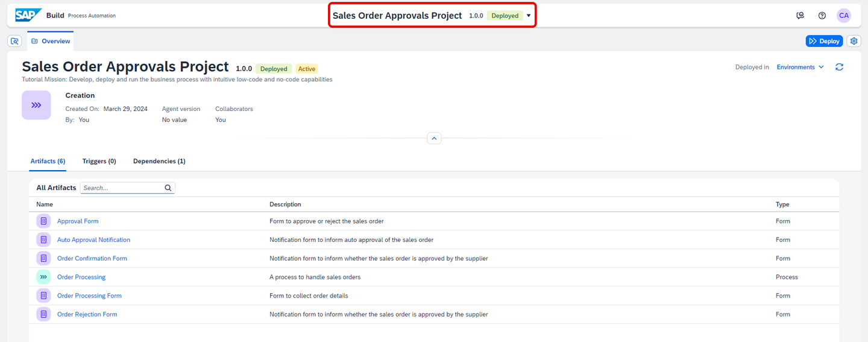Click 'Form to approve or reject the sales order'

coord(326,221)
